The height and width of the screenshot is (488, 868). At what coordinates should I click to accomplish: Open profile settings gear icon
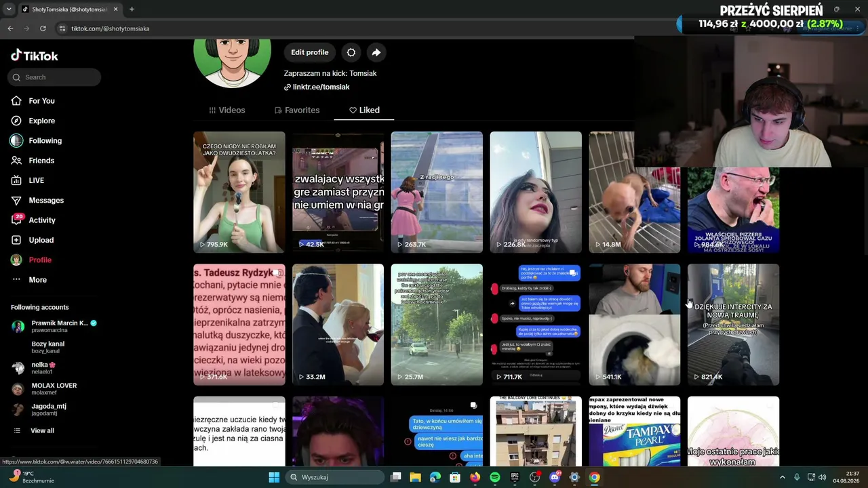coord(351,52)
